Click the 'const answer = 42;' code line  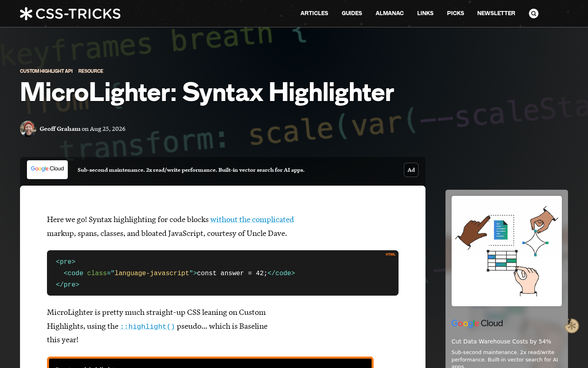[x=232, y=273]
